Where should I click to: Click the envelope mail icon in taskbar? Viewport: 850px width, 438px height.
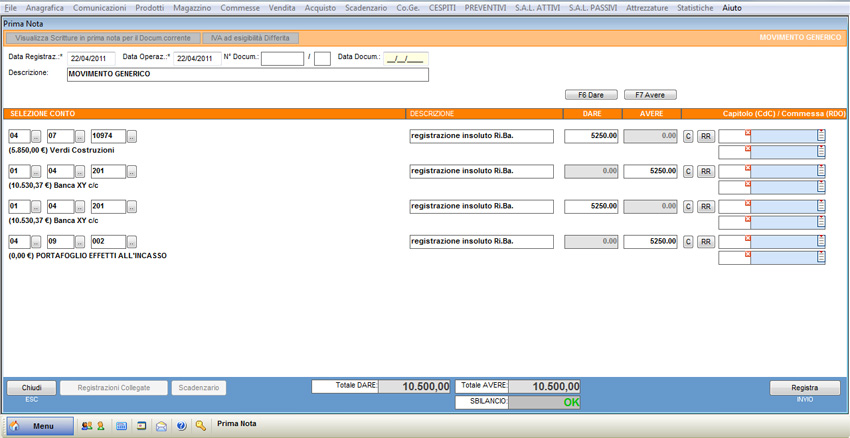point(161,426)
